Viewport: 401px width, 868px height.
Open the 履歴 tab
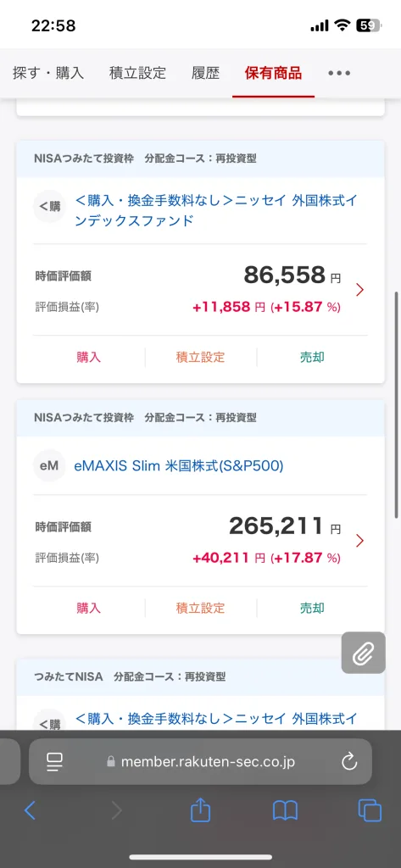[205, 73]
